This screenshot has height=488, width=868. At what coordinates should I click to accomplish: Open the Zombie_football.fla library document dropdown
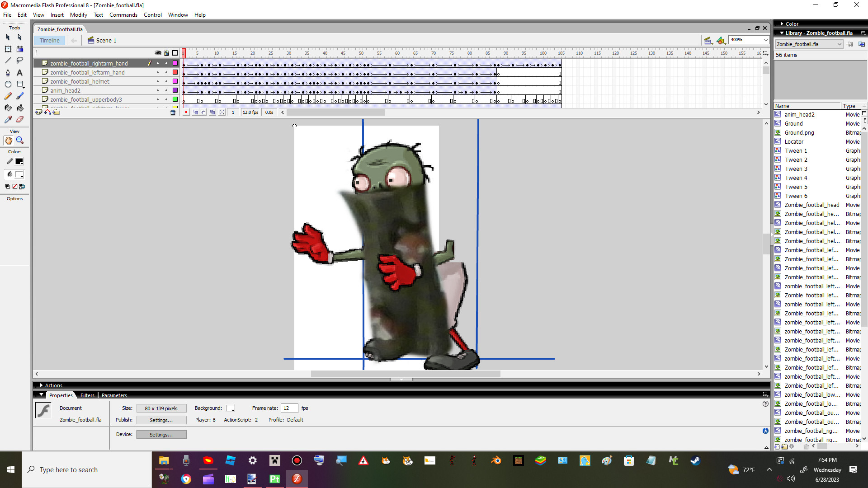(x=840, y=44)
